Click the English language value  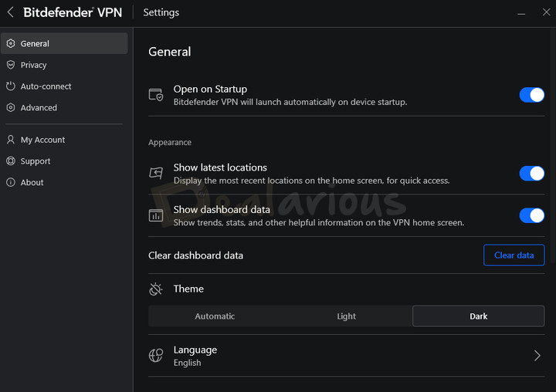click(187, 363)
